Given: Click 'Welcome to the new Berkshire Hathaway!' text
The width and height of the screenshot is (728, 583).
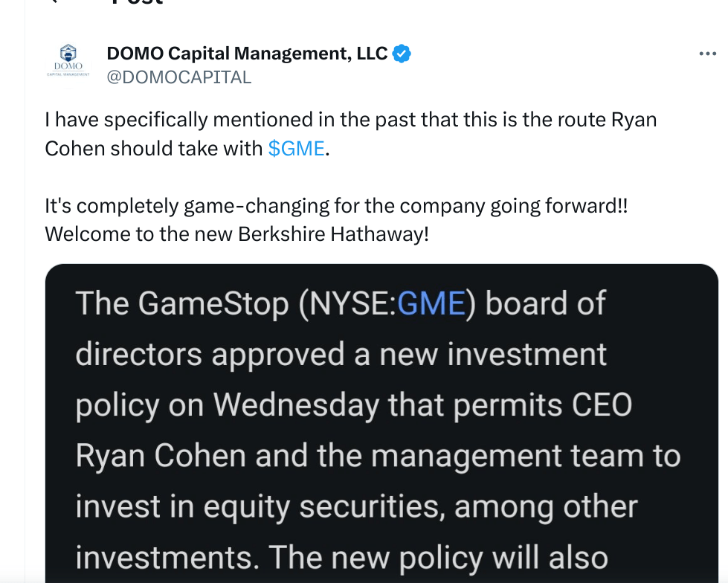Looking at the screenshot, I should pos(236,233).
